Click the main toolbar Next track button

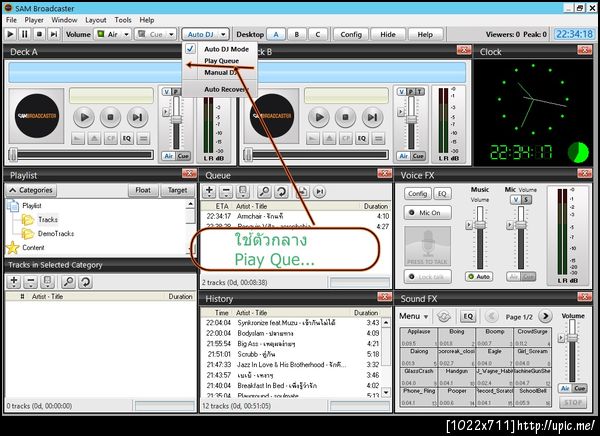(54, 34)
